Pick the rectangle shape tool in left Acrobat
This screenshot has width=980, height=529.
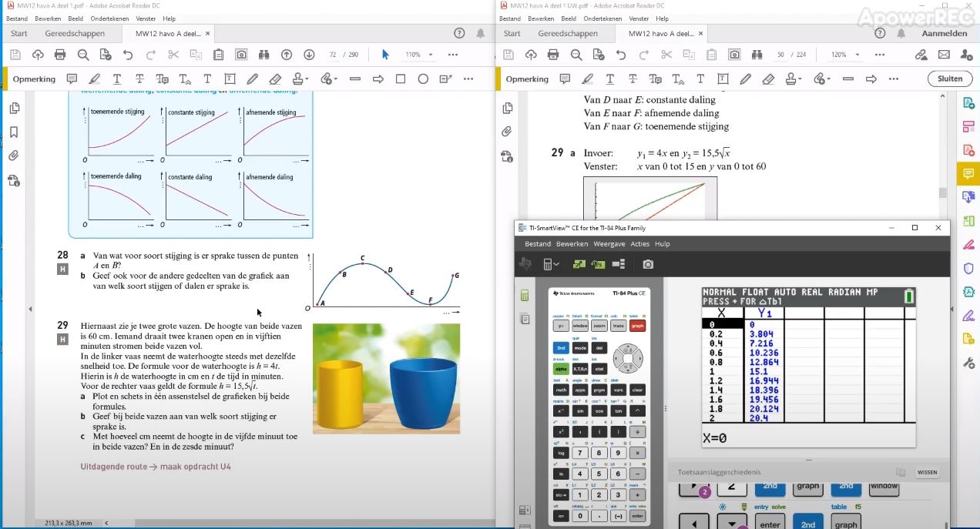(401, 79)
